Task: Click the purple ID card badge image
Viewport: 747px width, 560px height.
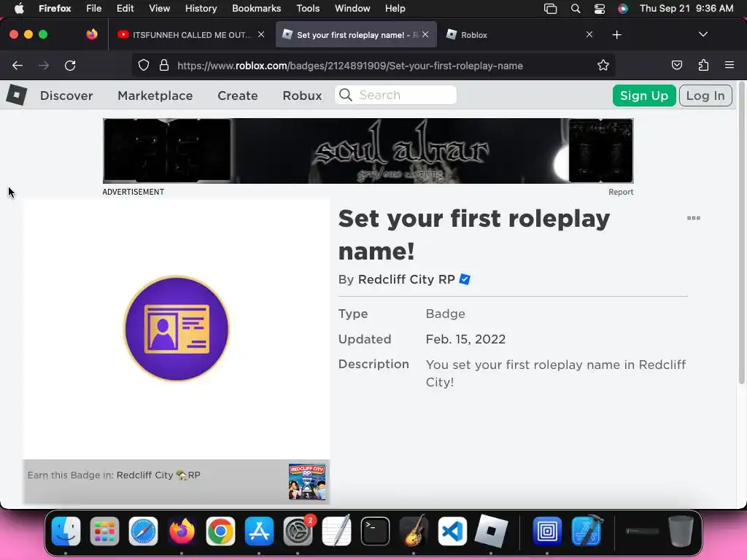Action: pyautogui.click(x=177, y=329)
